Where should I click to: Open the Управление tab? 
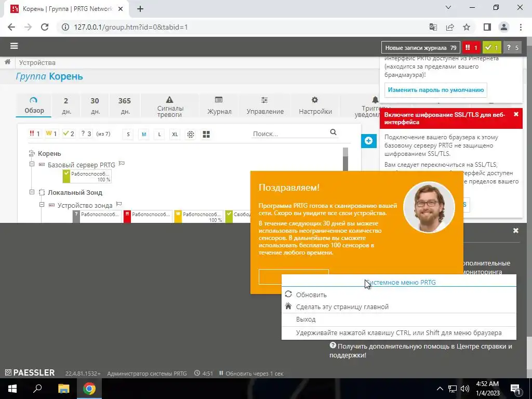(265, 105)
